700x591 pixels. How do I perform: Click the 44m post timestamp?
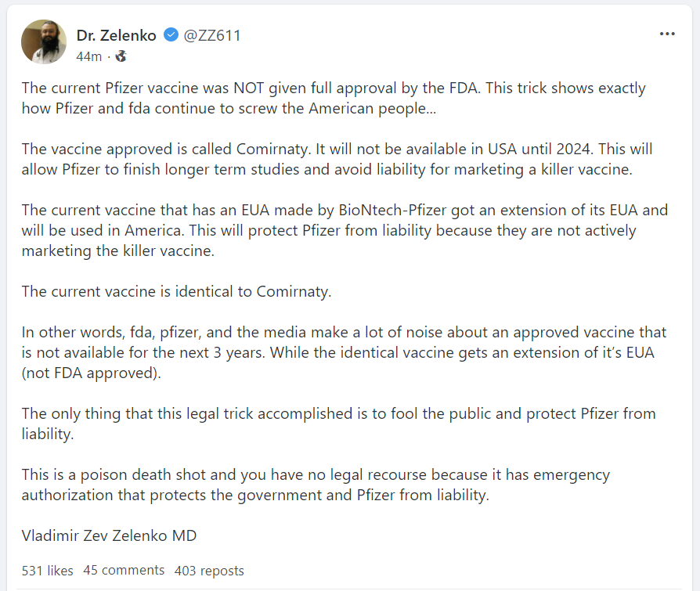[88, 56]
